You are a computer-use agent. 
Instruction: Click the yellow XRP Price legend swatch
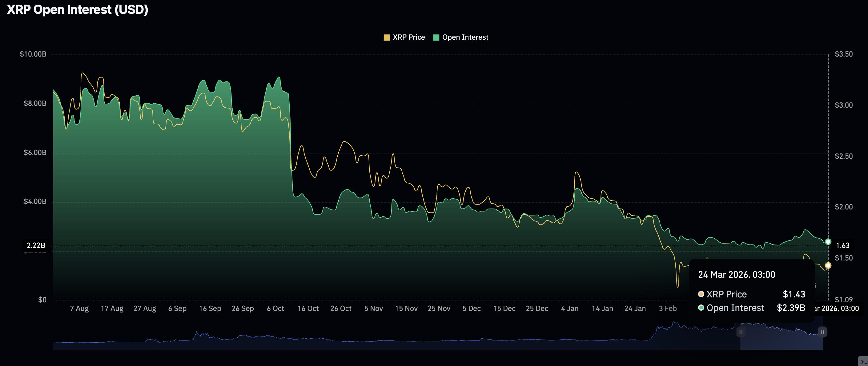coord(387,38)
